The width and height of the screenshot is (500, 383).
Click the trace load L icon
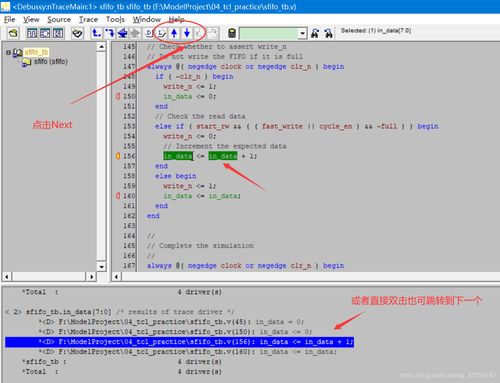[x=162, y=33]
